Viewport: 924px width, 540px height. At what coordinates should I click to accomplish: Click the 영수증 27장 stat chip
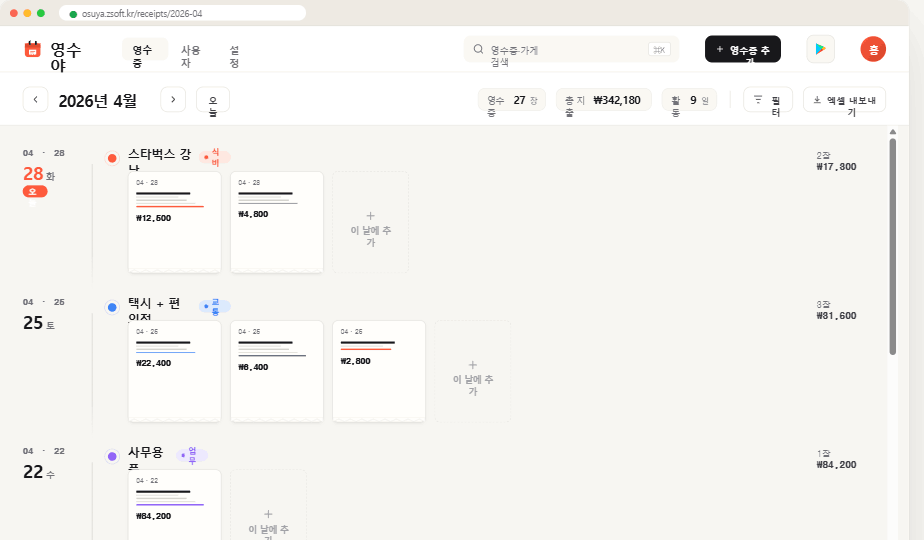pos(512,102)
